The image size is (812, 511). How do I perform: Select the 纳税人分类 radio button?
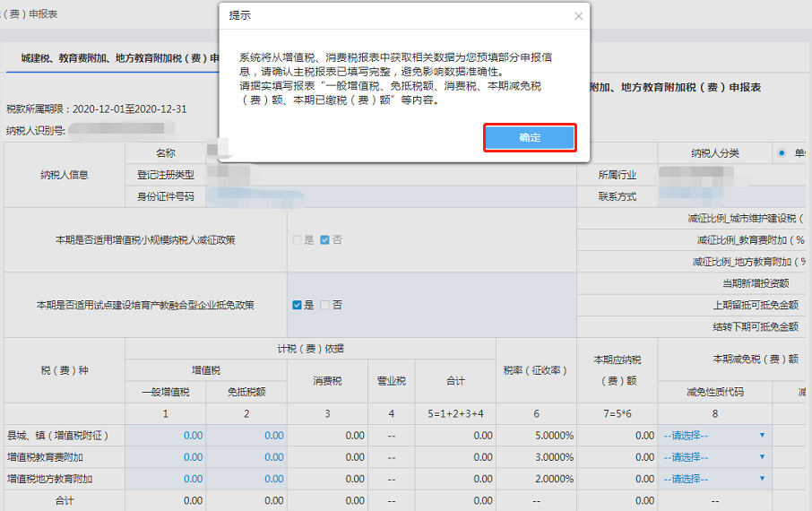(782, 153)
